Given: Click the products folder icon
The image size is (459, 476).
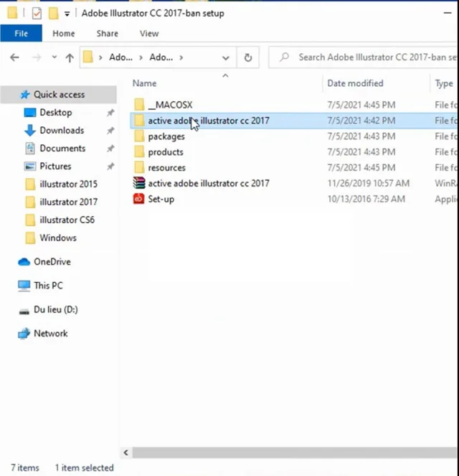Looking at the screenshot, I should (x=139, y=151).
